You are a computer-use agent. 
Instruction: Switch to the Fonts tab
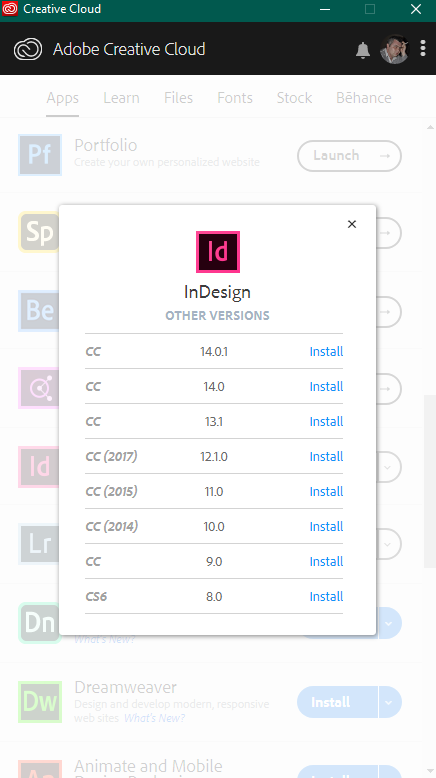tap(235, 98)
